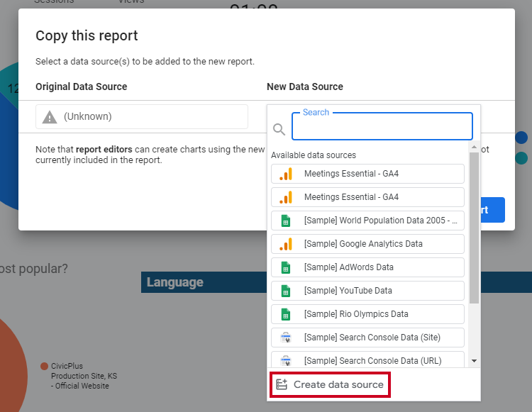The width and height of the screenshot is (532, 412).
Task: Click the 'Available data sources' heading
Action: tap(314, 155)
